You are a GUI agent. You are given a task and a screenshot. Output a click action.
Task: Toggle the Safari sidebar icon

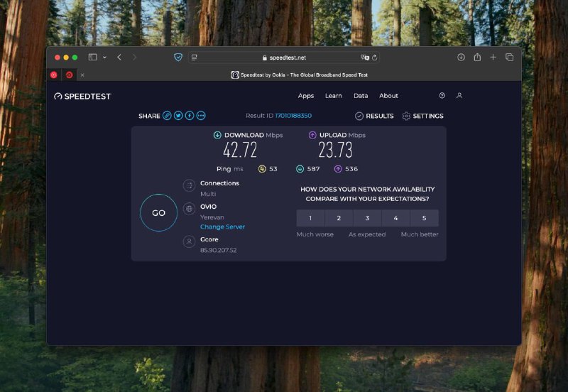pyautogui.click(x=93, y=58)
